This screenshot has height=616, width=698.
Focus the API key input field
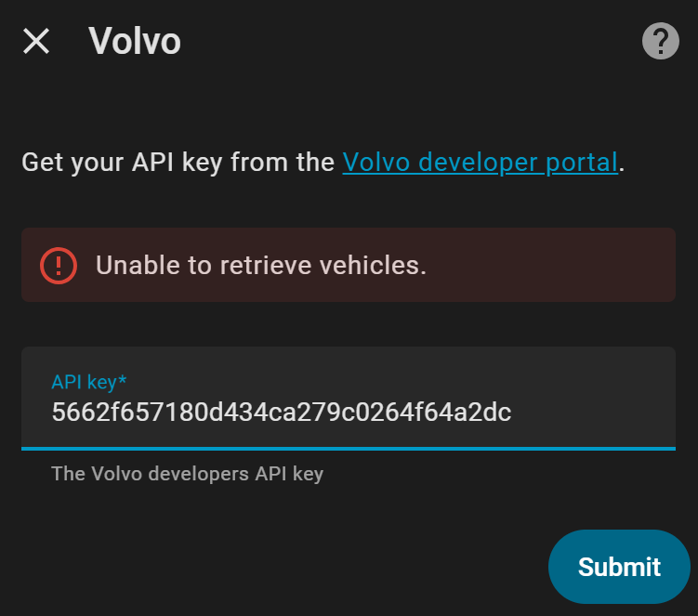click(348, 398)
